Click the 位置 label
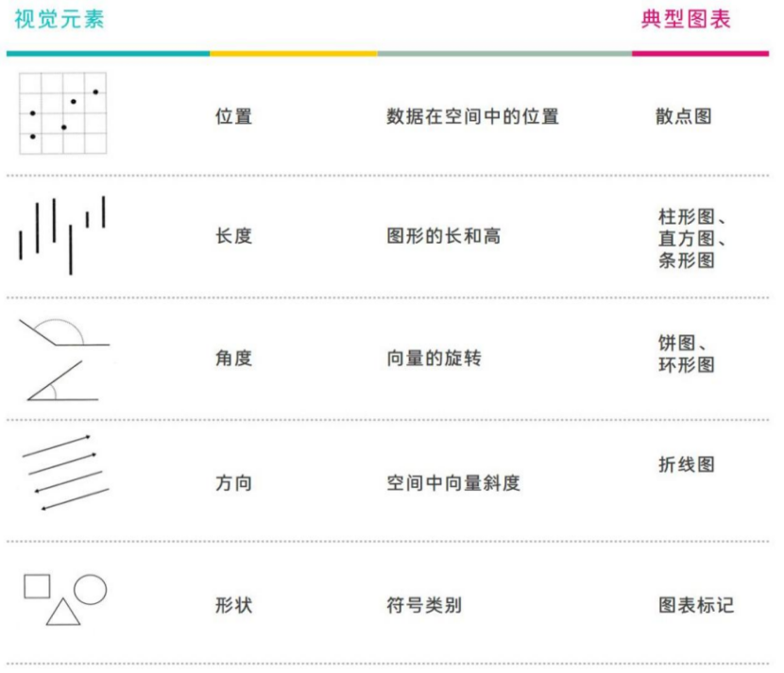Viewport: 784px width, 673px height. point(233,117)
